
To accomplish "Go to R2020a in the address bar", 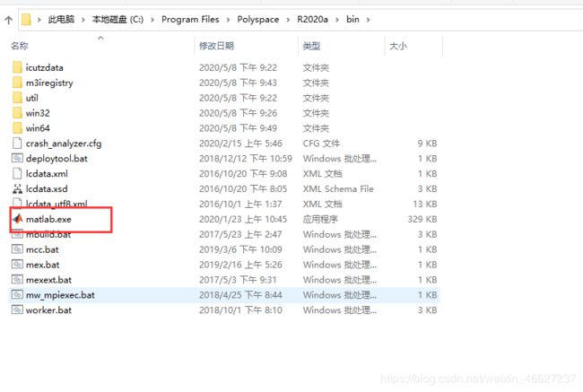I will click(312, 20).
